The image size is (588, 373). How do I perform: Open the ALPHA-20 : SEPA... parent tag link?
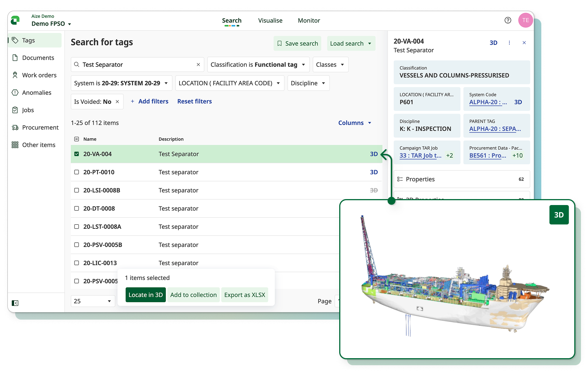495,129
